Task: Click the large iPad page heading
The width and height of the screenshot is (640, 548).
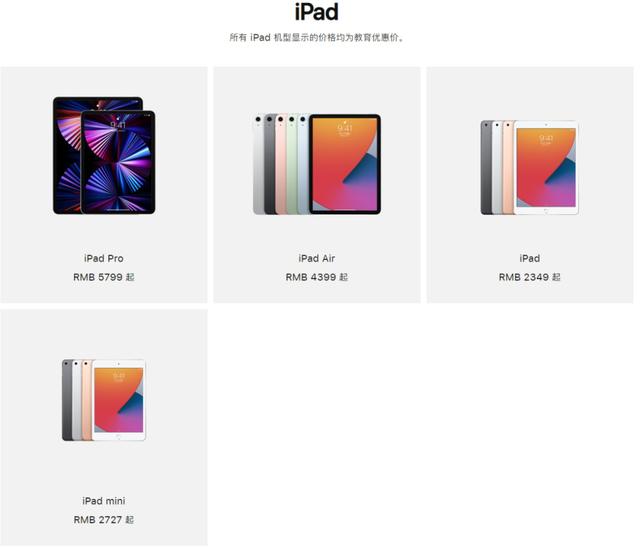Action: point(317,12)
